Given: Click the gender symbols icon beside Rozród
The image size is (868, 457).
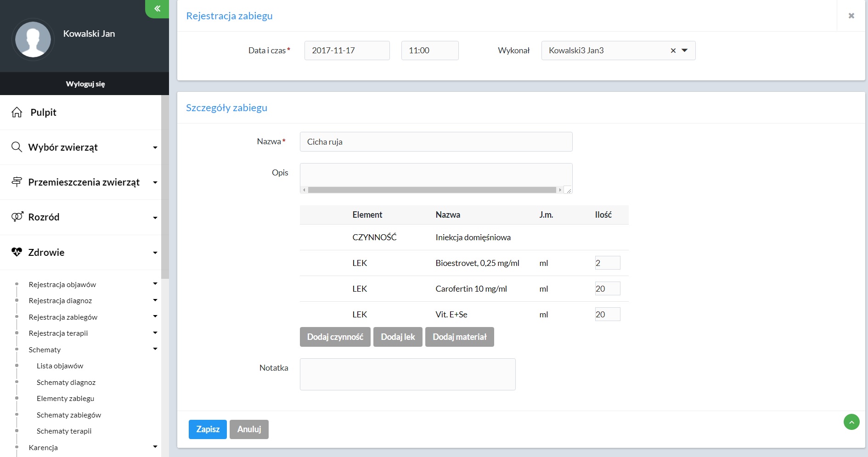Looking at the screenshot, I should tap(17, 217).
